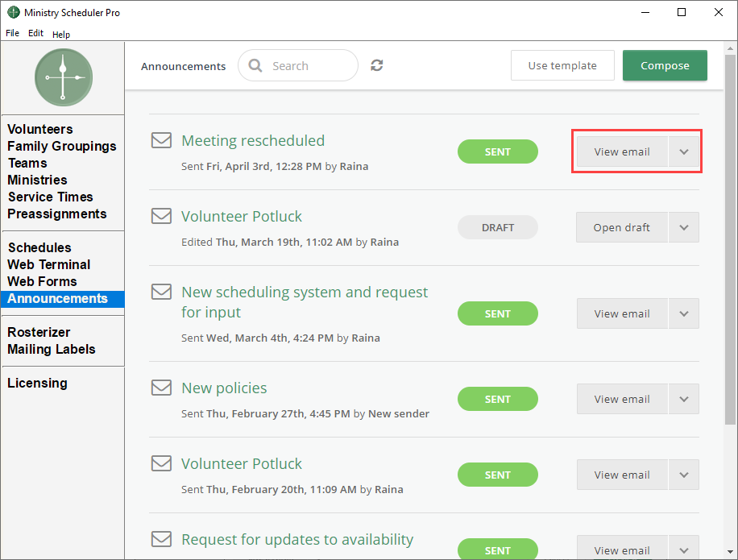The width and height of the screenshot is (738, 560).
Task: Expand dropdown arrow next to Open draft
Action: click(684, 227)
